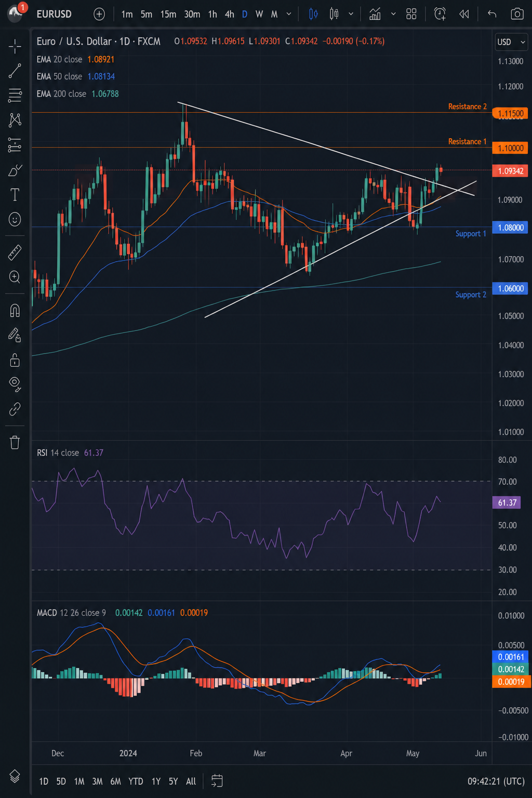Click the 09:42:21 (UTC) timezone clock

[496, 781]
